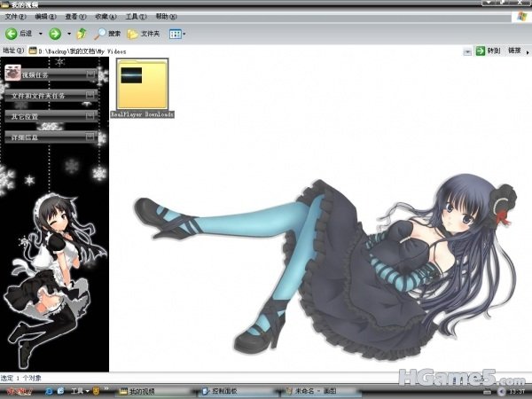Click the Go (转到) button
The width and height of the screenshot is (532, 399).
coord(489,51)
